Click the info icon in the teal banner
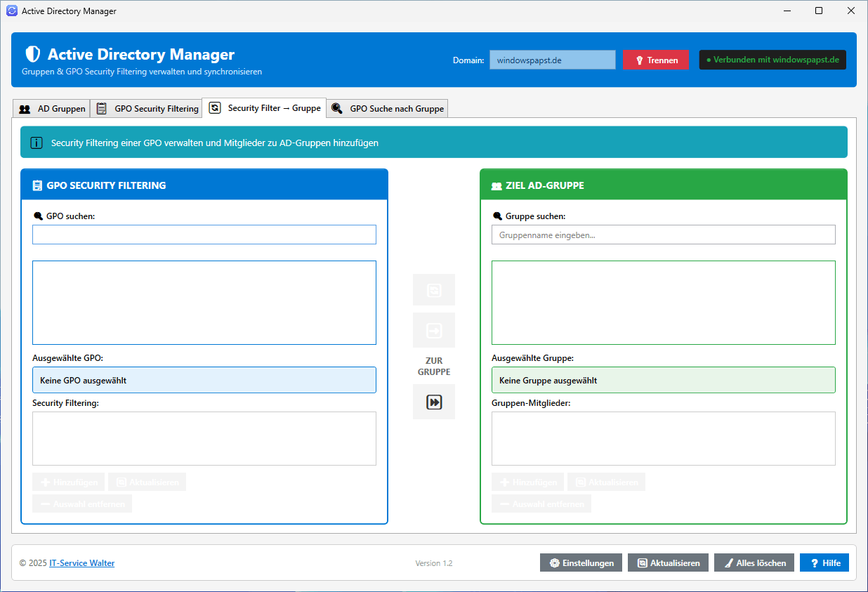This screenshot has width=868, height=592. (x=37, y=143)
